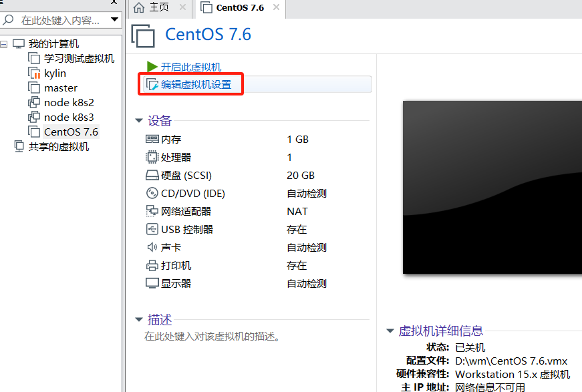Click the large CentOS 7.6 VM header icon

[143, 36]
